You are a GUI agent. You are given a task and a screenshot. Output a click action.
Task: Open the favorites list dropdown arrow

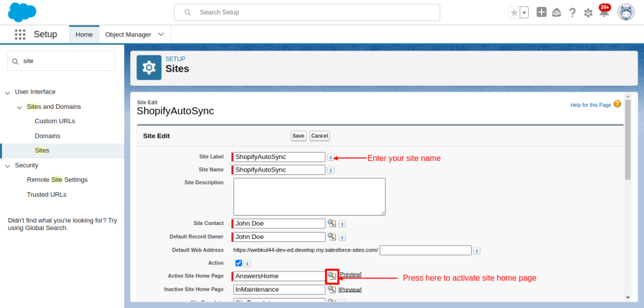coord(524,13)
